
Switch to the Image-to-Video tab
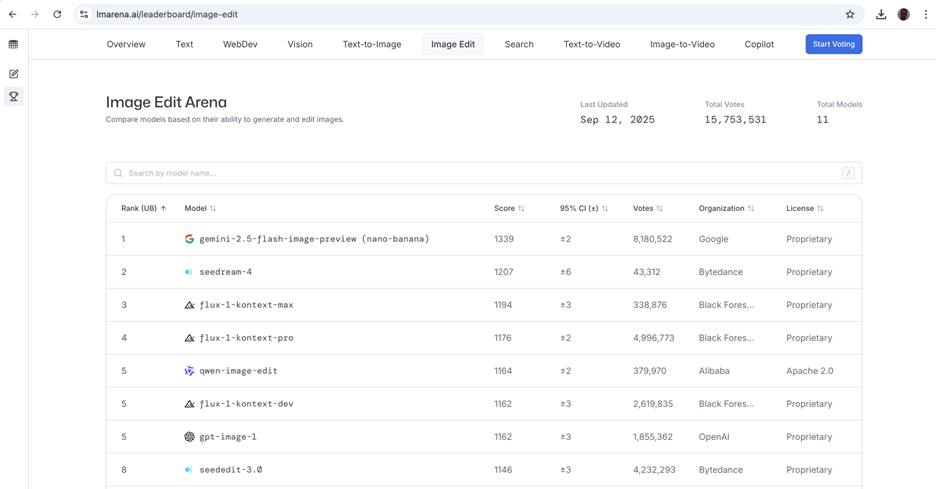(682, 44)
